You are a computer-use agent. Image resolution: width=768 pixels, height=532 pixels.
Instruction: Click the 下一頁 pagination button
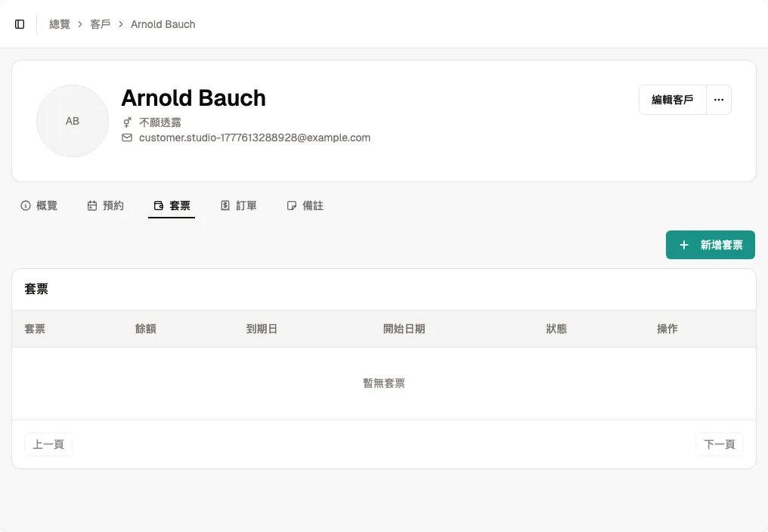coord(720,444)
